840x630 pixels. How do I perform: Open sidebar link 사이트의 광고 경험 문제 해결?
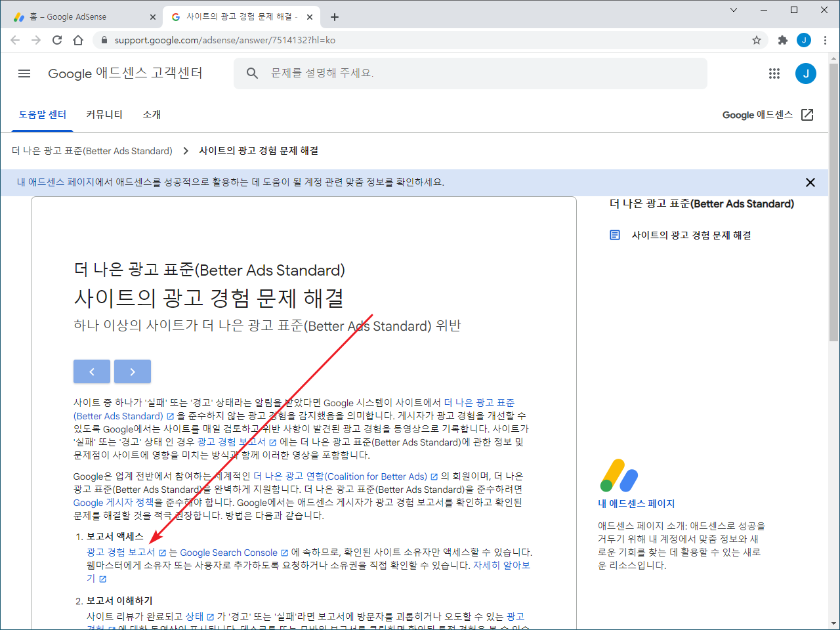[x=691, y=235]
